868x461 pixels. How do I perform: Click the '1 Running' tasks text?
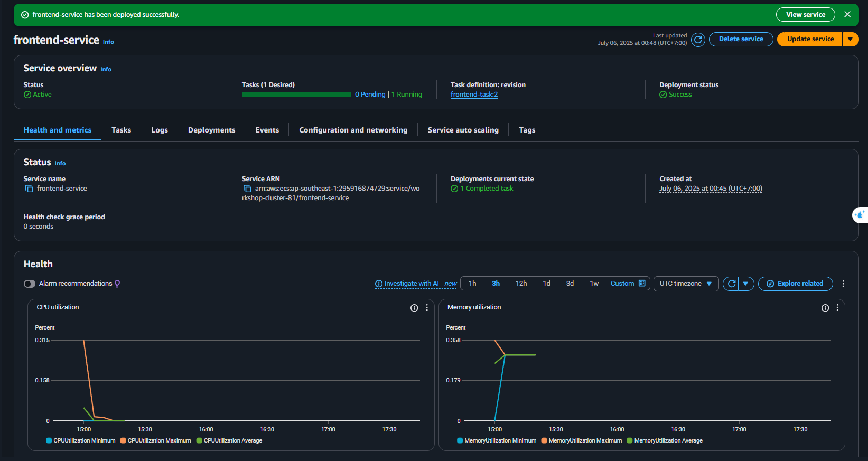pyautogui.click(x=407, y=95)
